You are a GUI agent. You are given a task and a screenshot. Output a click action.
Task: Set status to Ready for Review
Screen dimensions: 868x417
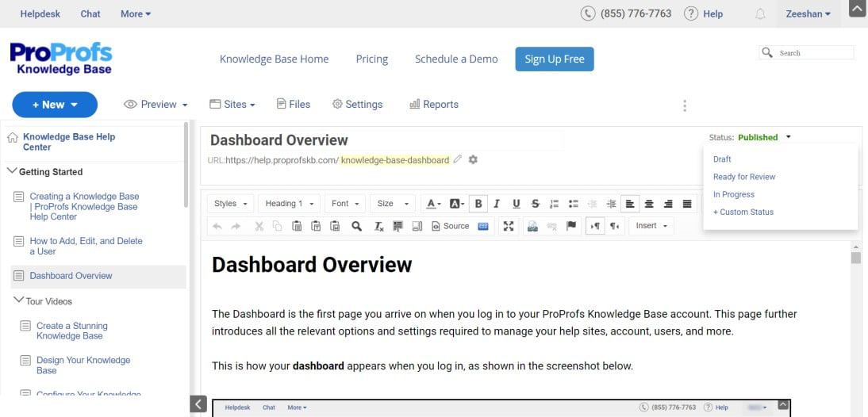744,177
